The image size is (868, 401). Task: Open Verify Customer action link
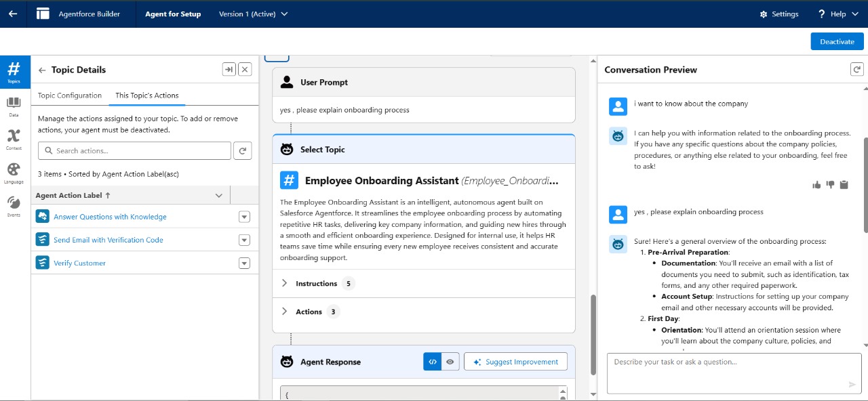tap(79, 263)
